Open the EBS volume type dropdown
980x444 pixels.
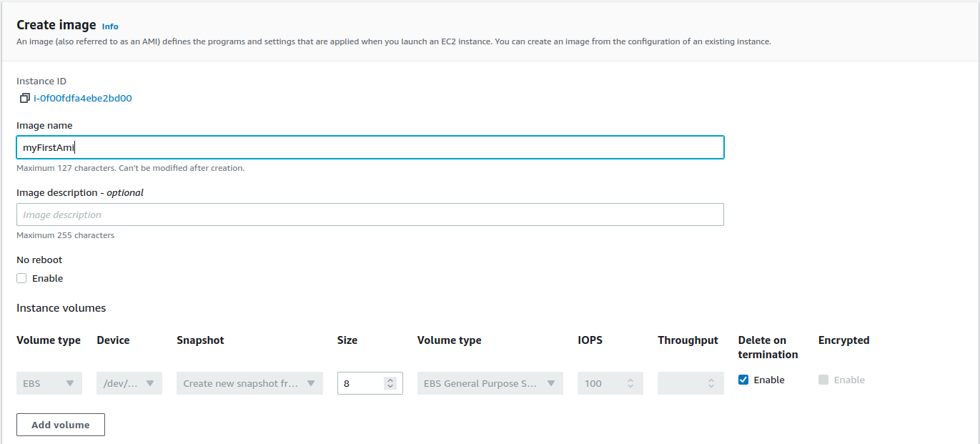point(49,383)
